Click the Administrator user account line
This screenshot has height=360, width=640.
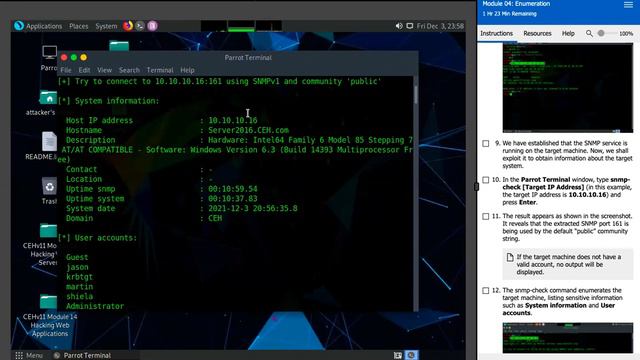(x=95, y=306)
